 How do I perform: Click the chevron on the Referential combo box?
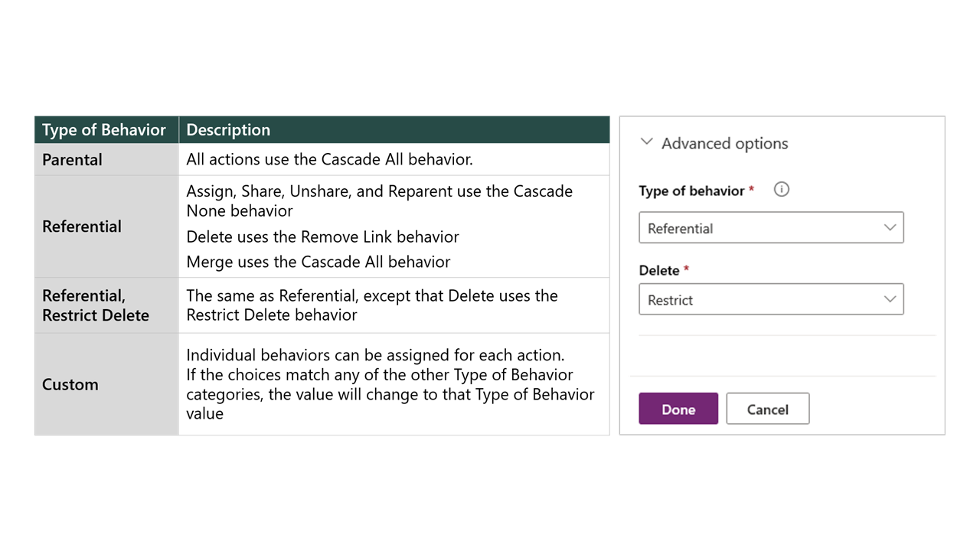pos(890,227)
